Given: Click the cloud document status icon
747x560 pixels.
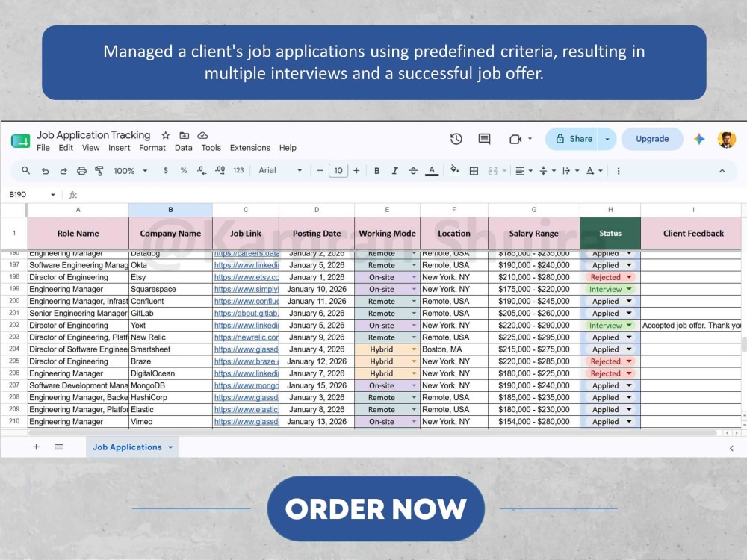Looking at the screenshot, I should [202, 135].
